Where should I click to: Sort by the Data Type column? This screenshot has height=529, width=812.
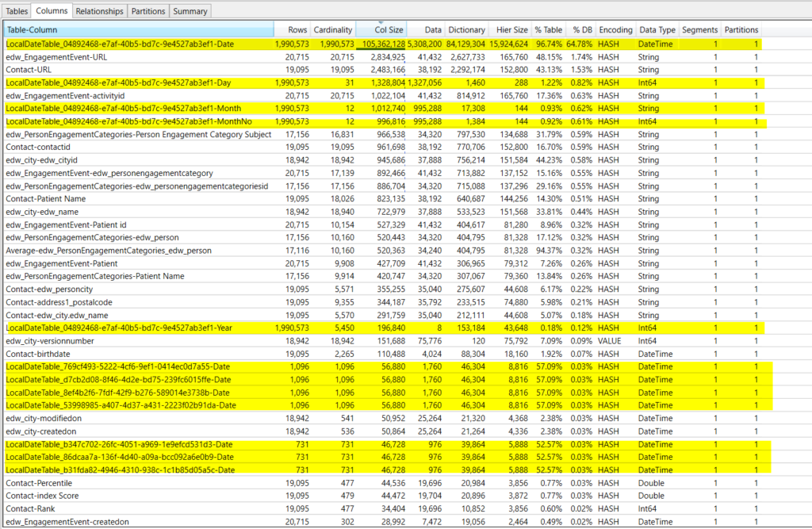click(657, 29)
